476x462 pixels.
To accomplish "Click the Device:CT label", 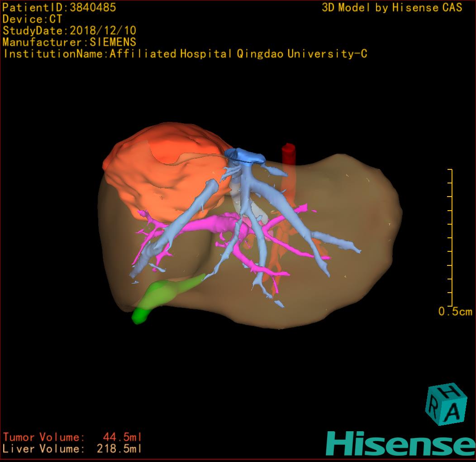I will pos(33,19).
